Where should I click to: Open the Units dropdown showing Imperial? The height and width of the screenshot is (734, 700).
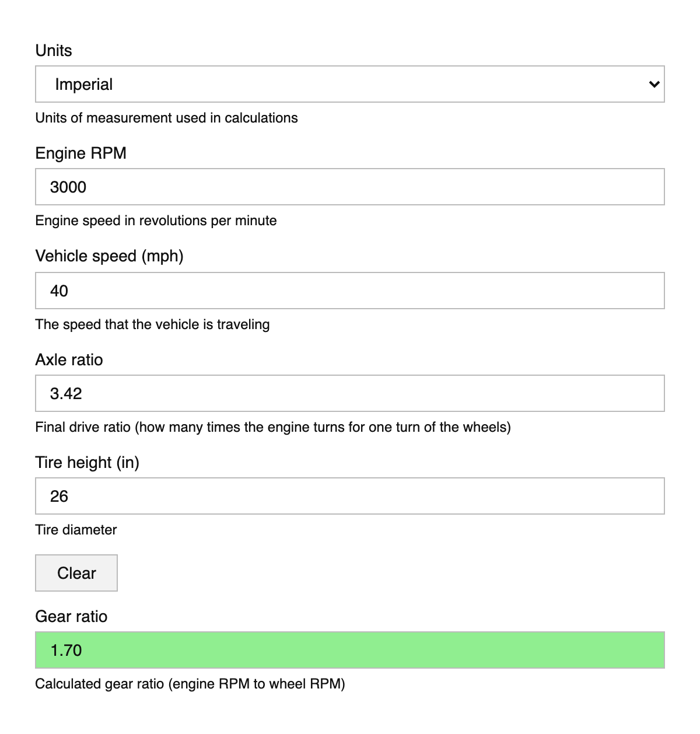pyautogui.click(x=349, y=84)
